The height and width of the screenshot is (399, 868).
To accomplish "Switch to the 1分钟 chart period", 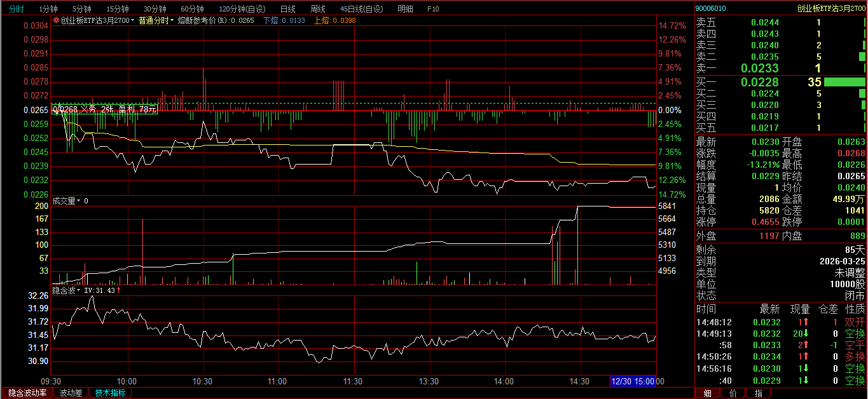I will click(x=48, y=9).
